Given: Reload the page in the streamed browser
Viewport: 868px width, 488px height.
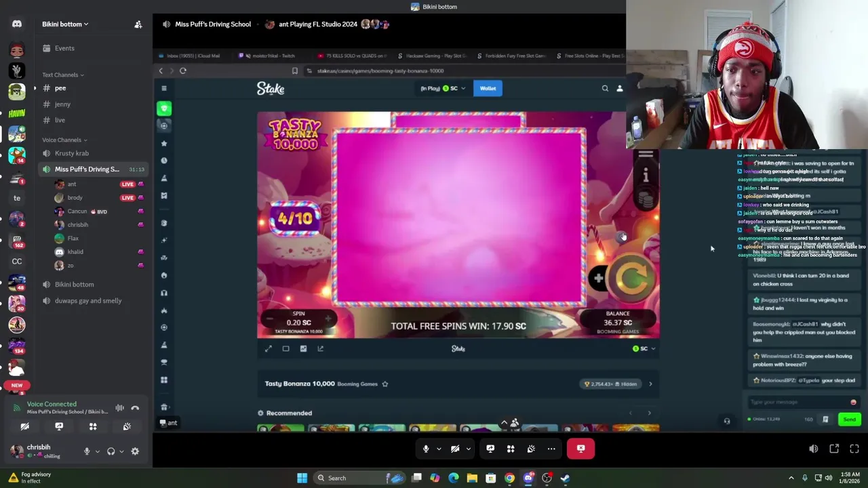Looking at the screenshot, I should tap(183, 70).
